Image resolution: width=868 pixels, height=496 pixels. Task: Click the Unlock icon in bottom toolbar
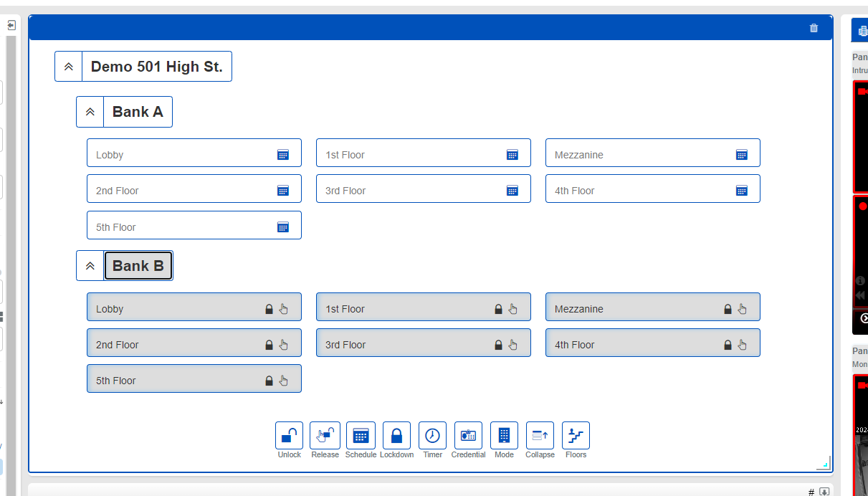tap(289, 435)
